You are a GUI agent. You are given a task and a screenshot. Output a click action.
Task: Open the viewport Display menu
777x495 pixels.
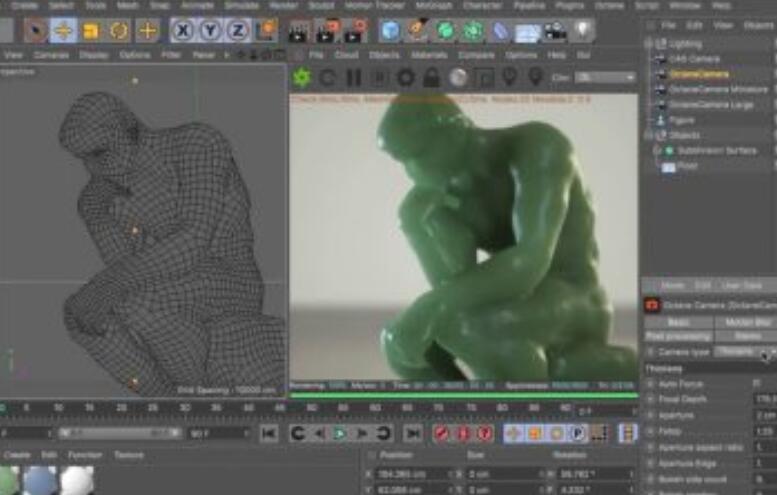click(x=94, y=55)
